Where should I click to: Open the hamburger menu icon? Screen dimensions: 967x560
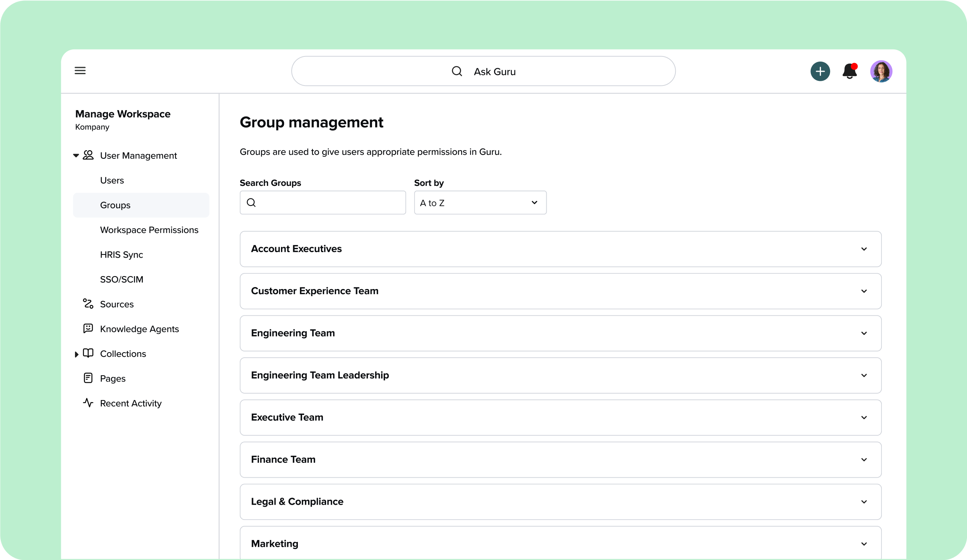tap(80, 71)
